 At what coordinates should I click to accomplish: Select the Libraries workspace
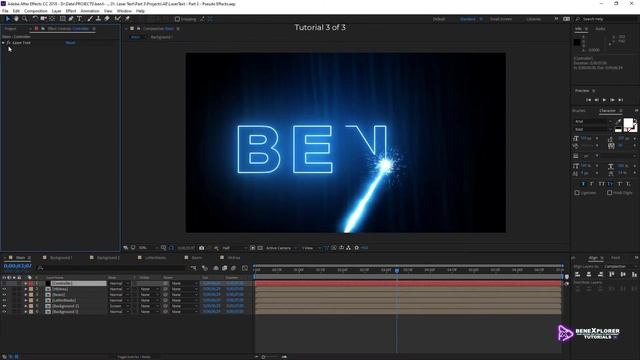coord(533,19)
